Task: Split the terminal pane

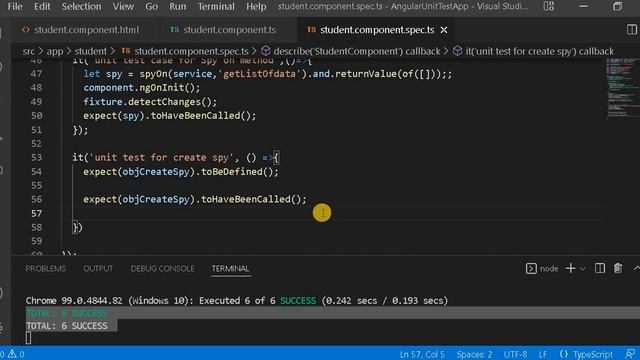Action: pyautogui.click(x=600, y=268)
